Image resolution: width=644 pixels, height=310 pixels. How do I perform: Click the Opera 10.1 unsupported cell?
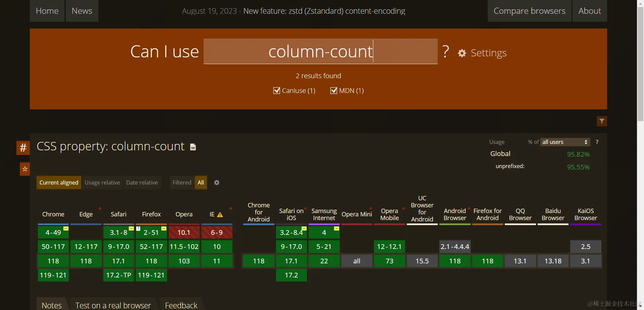[184, 232]
